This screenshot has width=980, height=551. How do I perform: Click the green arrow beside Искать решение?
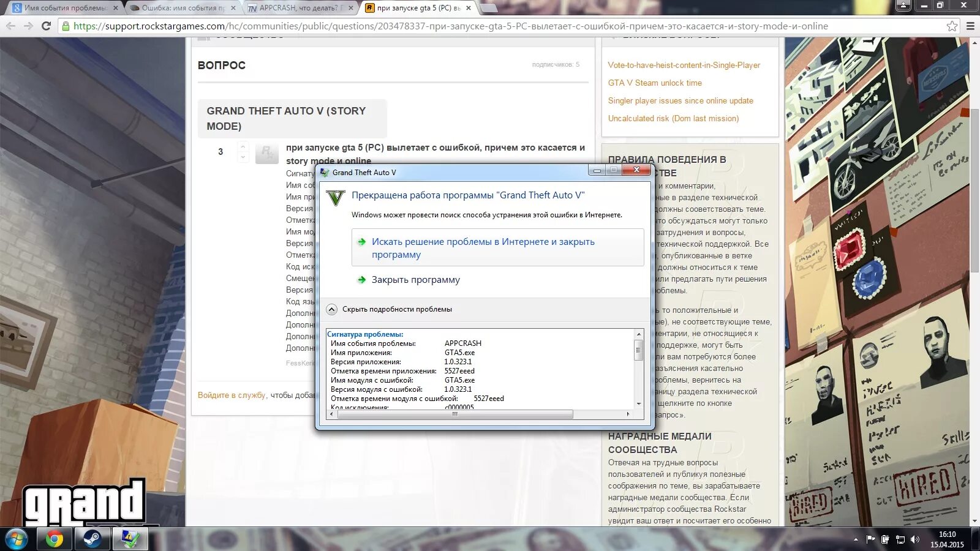[x=362, y=242]
